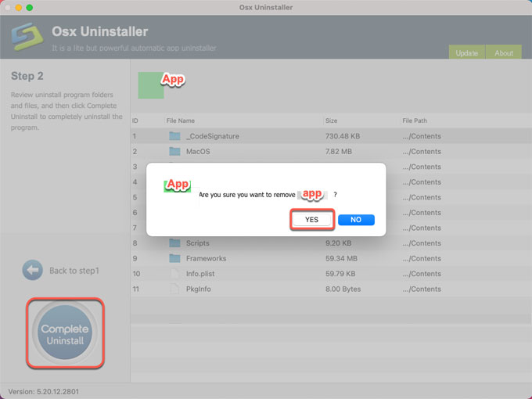Click the file path in row 4
The height and width of the screenshot is (399, 532).
pyautogui.click(x=422, y=182)
